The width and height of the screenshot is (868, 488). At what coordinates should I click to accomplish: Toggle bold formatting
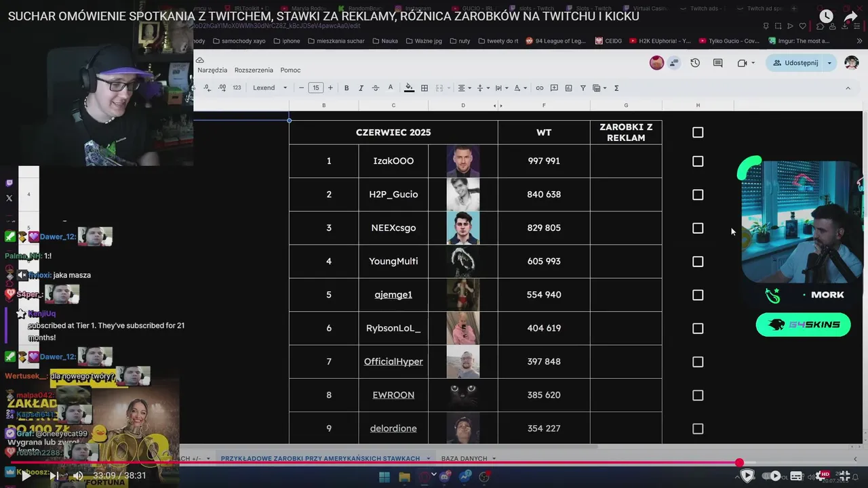click(347, 88)
